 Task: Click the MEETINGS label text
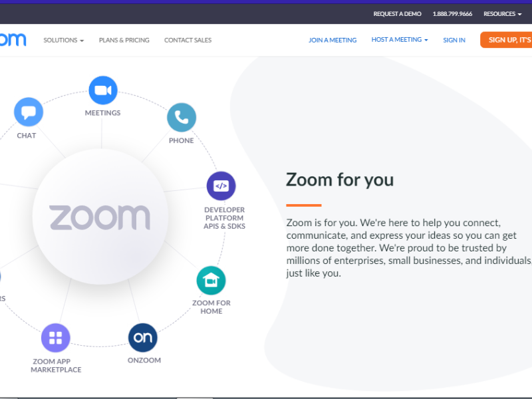pyautogui.click(x=102, y=113)
